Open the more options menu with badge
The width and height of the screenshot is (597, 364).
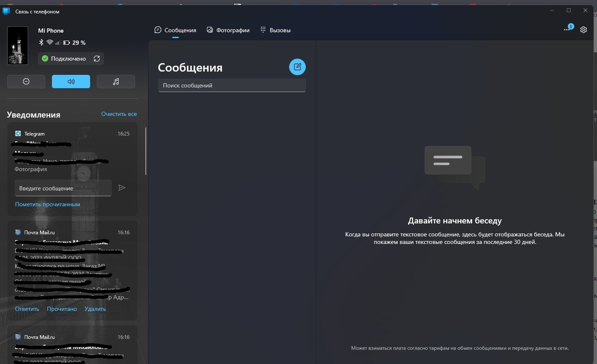pos(568,28)
